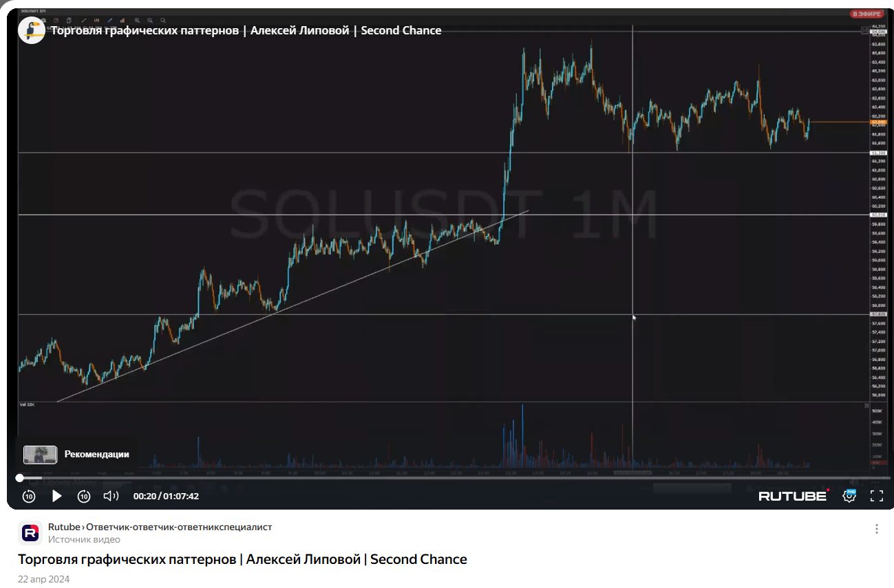Click the video progress bar
The image size is (894, 588).
(x=454, y=477)
